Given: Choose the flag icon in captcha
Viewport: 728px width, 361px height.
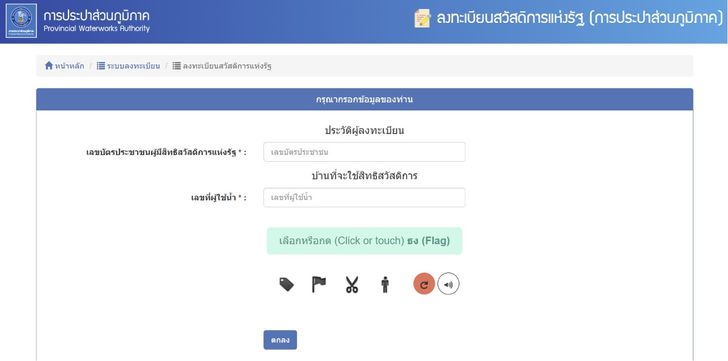Looking at the screenshot, I should point(318,284).
